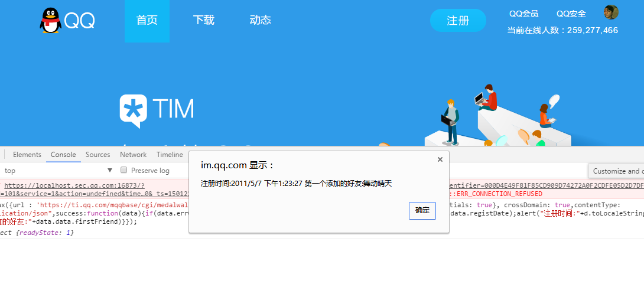Open the 动态 navigation item
Screen dimensions: 644x284
tap(261, 20)
